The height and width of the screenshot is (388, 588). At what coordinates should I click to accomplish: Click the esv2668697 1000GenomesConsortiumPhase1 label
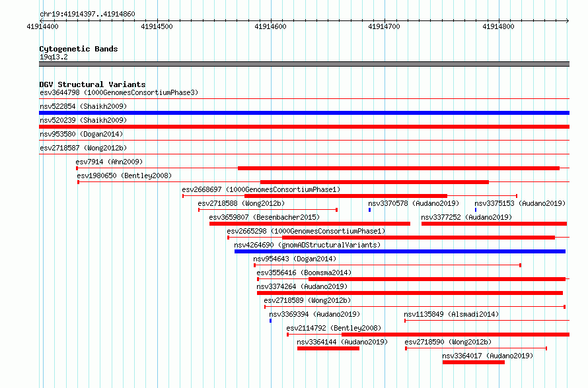[262, 189]
